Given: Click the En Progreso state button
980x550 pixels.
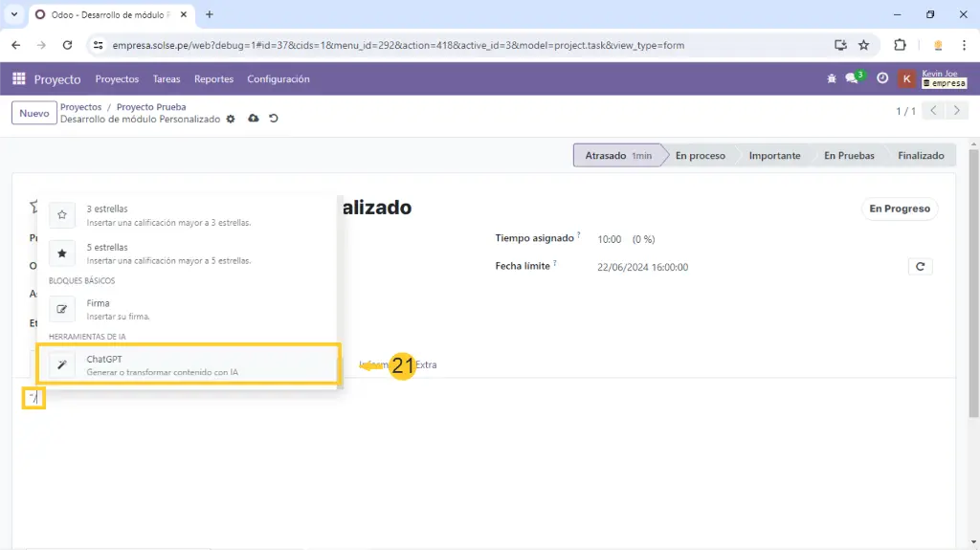Looking at the screenshot, I should 899,209.
